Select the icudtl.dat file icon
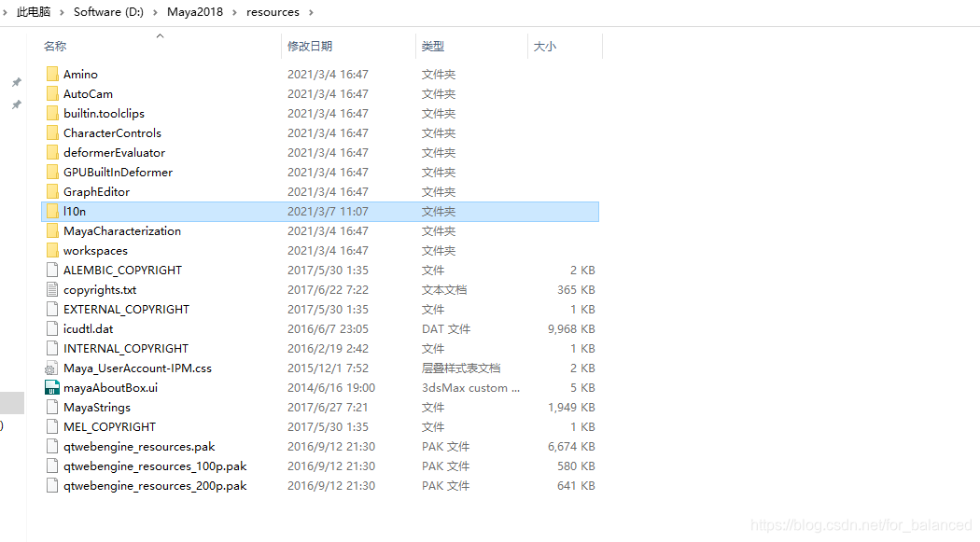Image resolution: width=980 pixels, height=542 pixels. coord(52,329)
